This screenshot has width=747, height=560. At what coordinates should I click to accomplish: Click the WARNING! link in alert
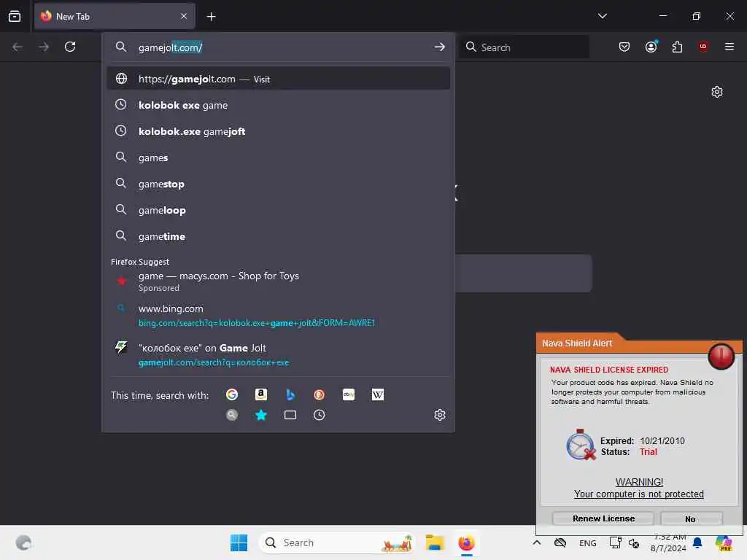click(639, 482)
